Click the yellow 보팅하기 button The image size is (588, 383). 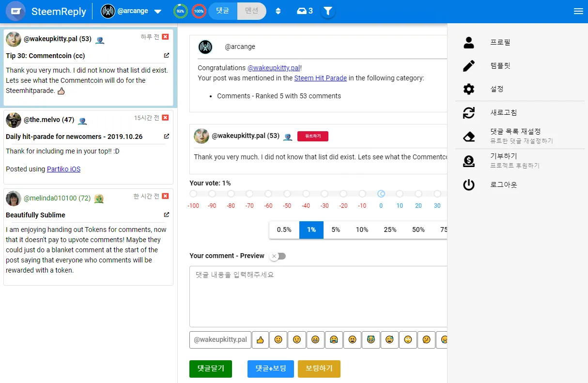click(319, 368)
